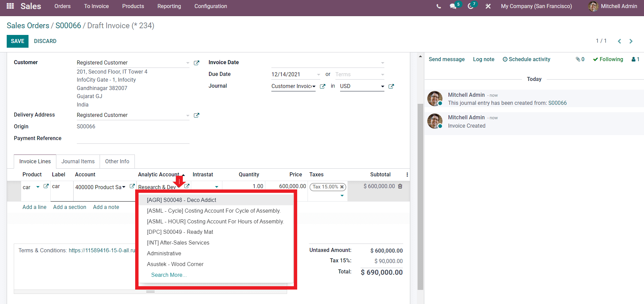644x304 pixels.
Task: Click Schedule activity clock button
Action: 526,59
